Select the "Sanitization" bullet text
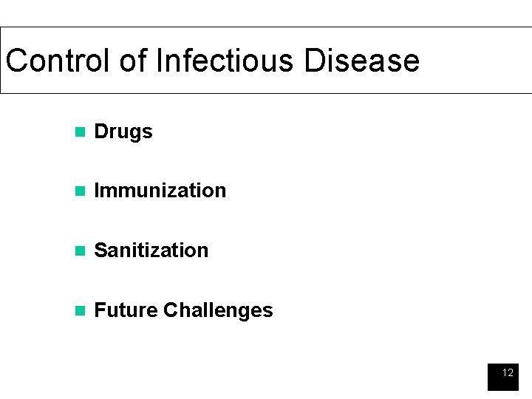 coord(151,250)
